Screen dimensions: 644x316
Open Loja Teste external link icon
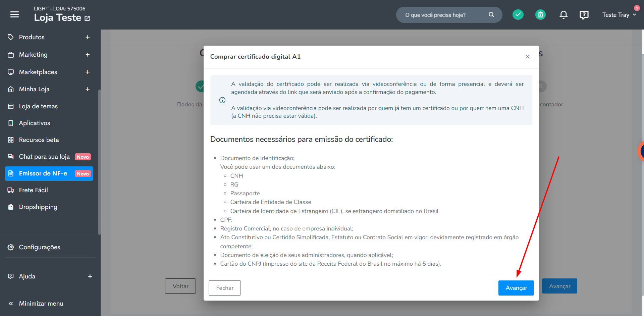click(87, 18)
